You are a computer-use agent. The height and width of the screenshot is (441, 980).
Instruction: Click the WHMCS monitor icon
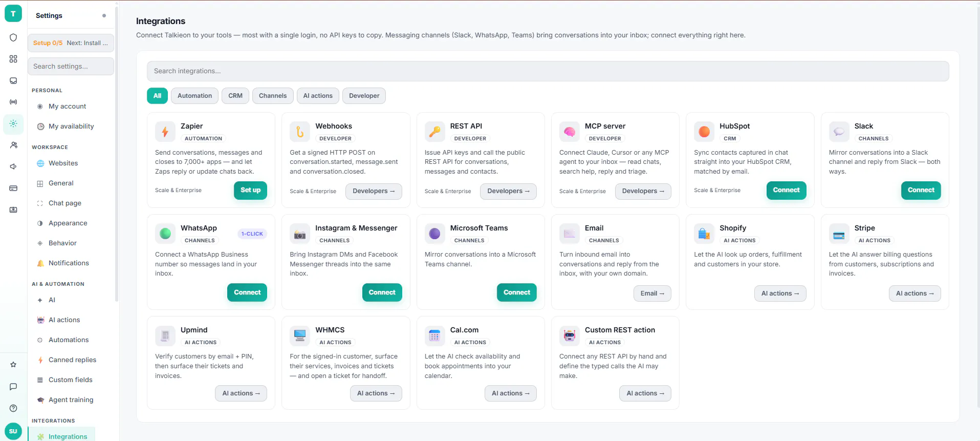(300, 335)
